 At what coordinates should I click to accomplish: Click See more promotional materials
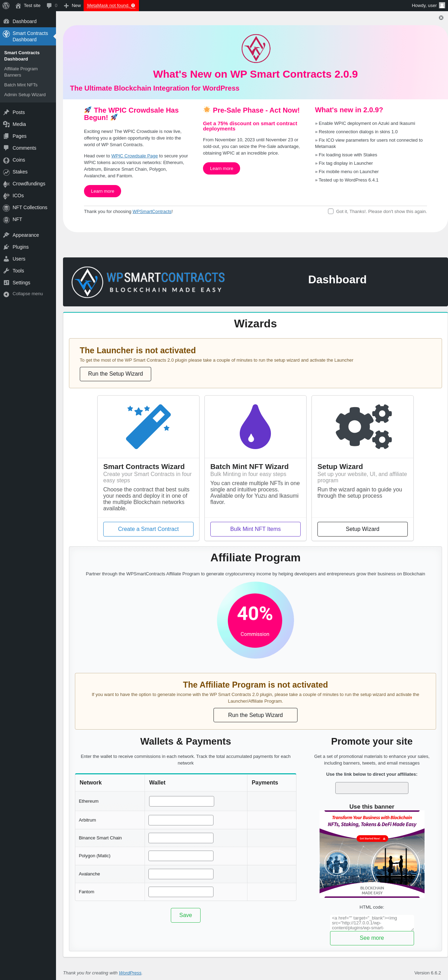point(372,938)
